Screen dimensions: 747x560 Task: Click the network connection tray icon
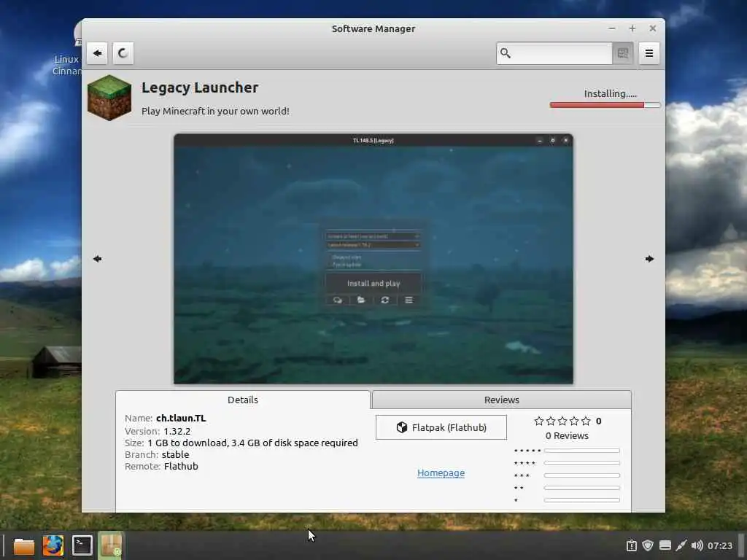[681, 545]
